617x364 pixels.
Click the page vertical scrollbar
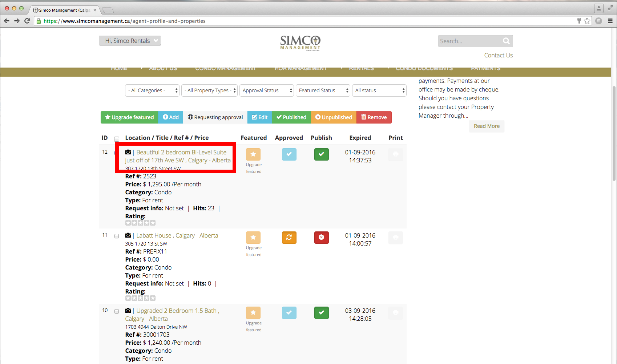point(614,133)
